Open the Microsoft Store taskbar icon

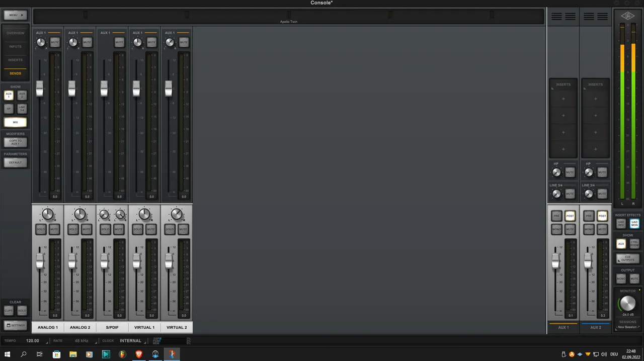pos(56,354)
